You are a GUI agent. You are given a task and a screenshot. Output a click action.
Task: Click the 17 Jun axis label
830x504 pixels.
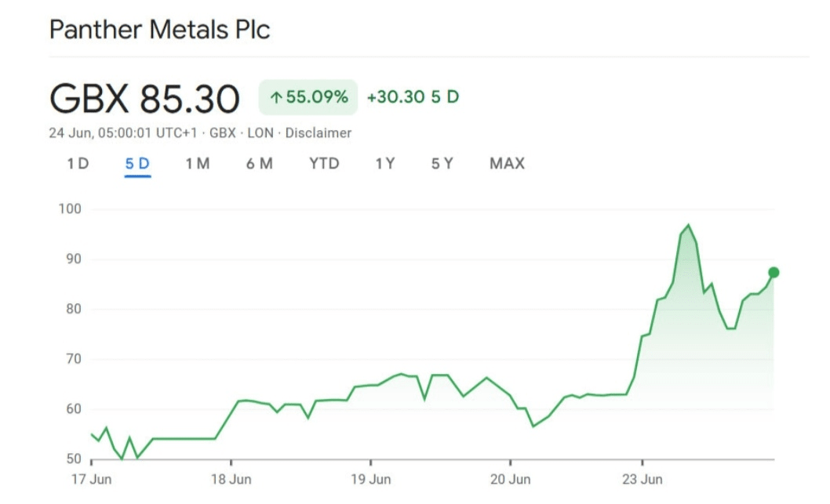[x=91, y=479]
